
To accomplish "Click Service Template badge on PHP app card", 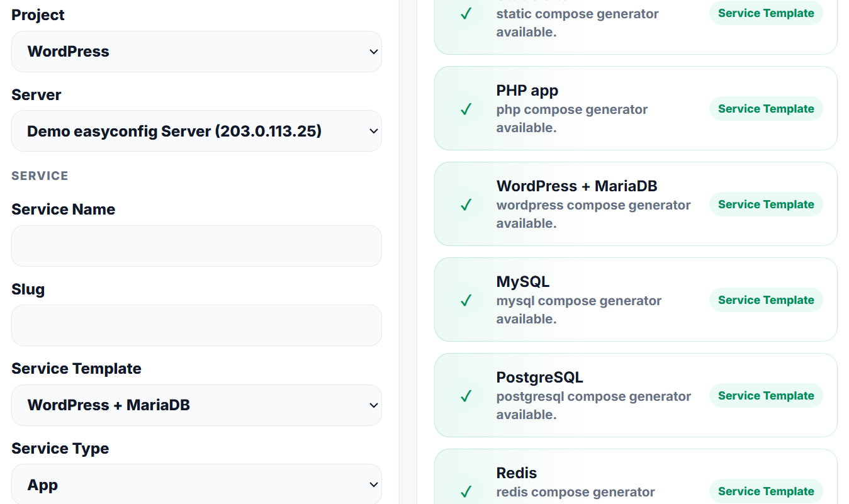I will point(766,109).
